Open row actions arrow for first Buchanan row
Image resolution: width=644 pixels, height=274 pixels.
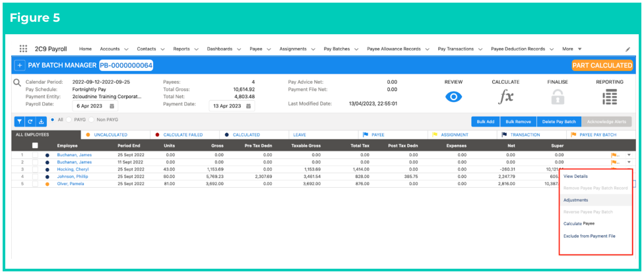[628, 155]
